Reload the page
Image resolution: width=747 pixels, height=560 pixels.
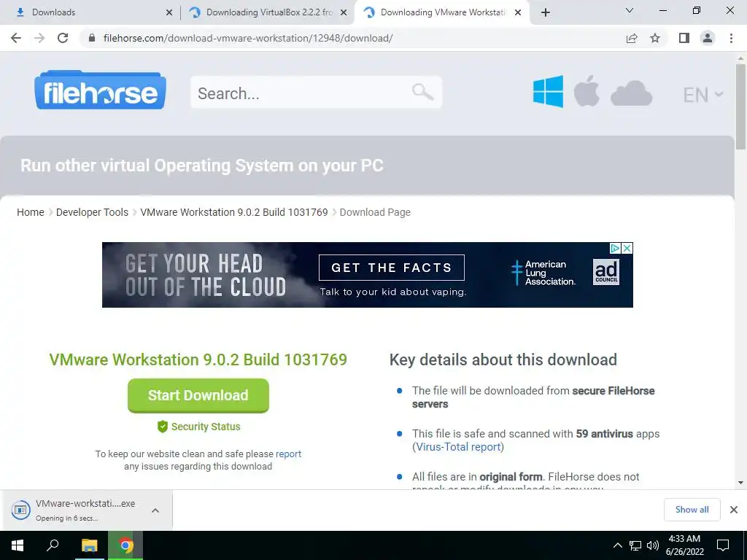pos(63,38)
